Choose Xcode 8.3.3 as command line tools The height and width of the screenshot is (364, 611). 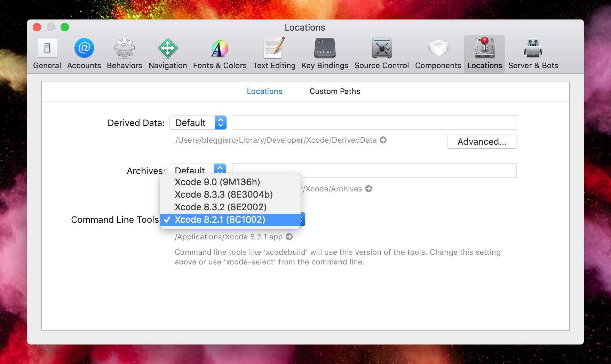click(223, 195)
